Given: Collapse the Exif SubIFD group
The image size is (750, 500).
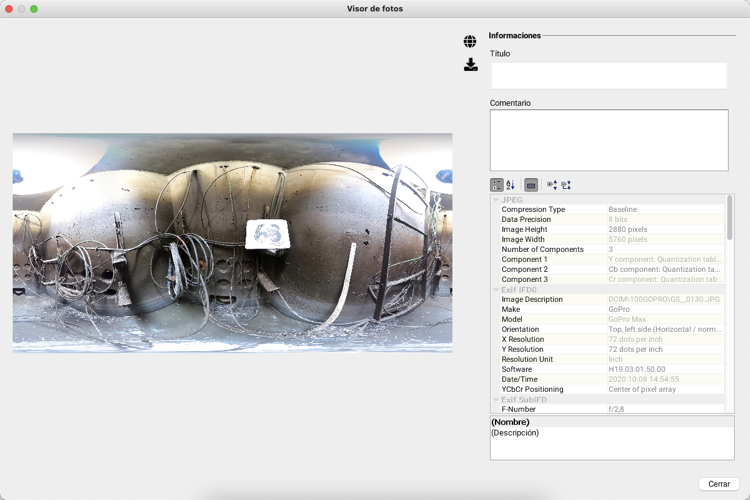Looking at the screenshot, I should click(x=496, y=400).
